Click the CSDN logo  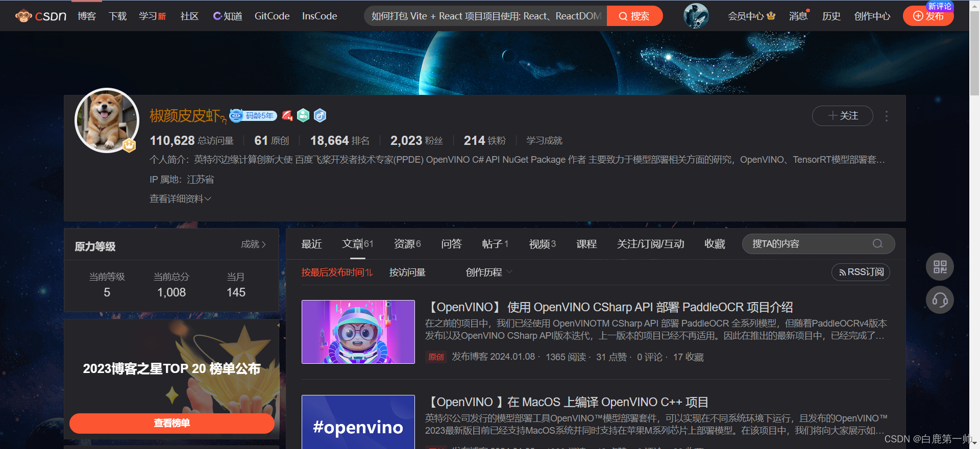[41, 16]
